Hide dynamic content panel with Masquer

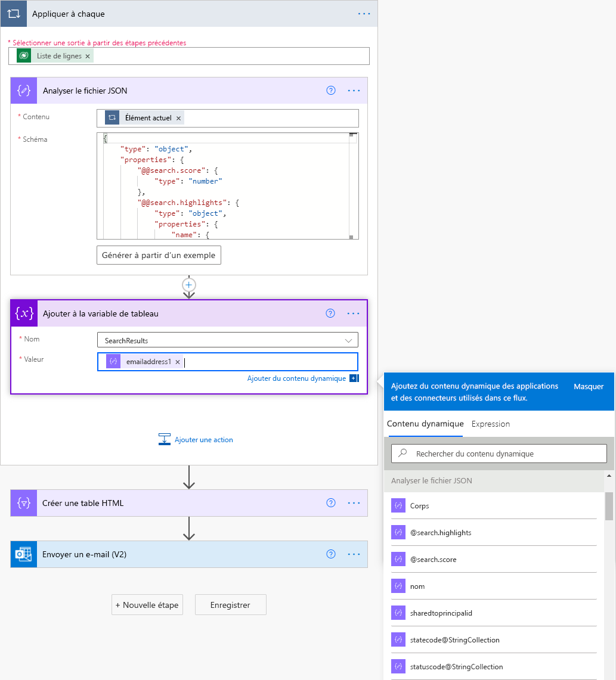point(588,386)
